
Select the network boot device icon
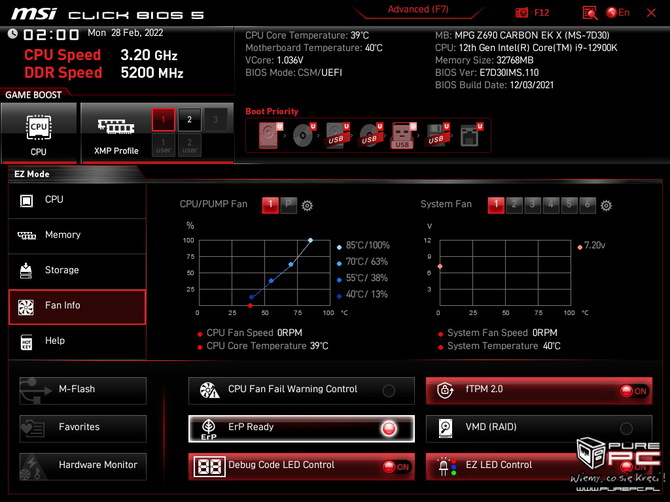(x=471, y=135)
